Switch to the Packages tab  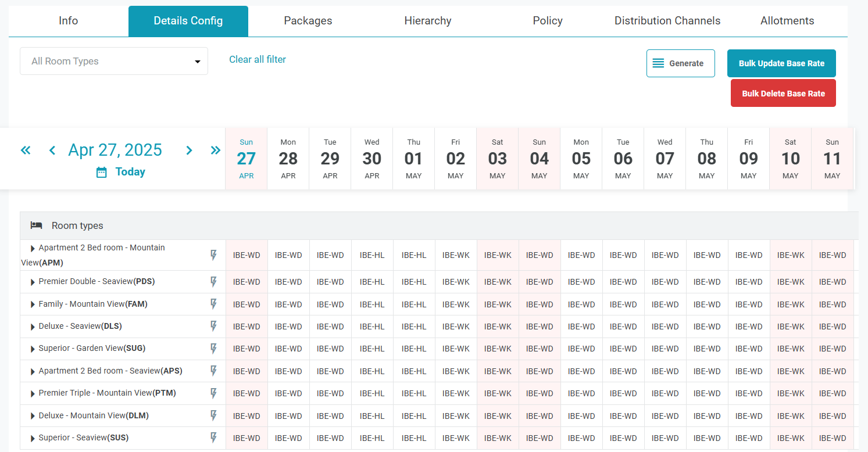(x=308, y=21)
